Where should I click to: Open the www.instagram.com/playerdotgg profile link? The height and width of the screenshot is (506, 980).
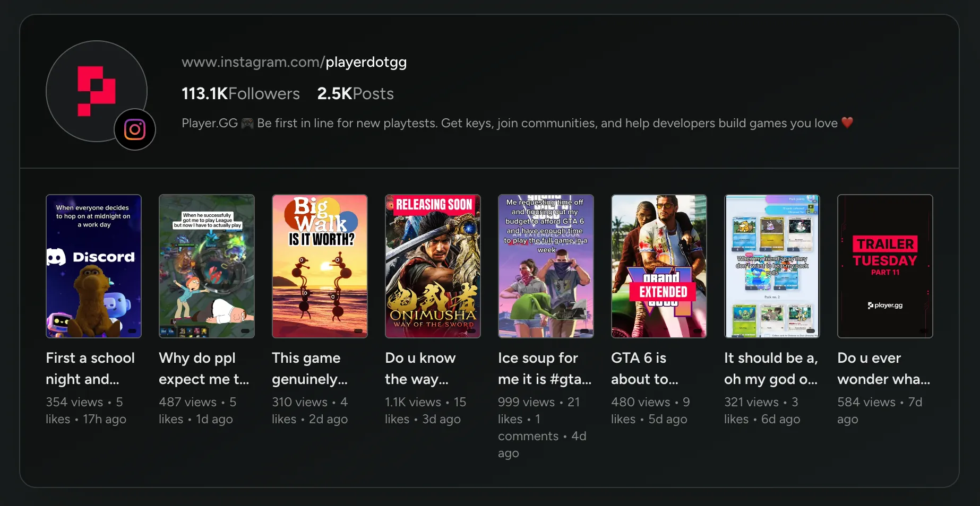(x=294, y=62)
